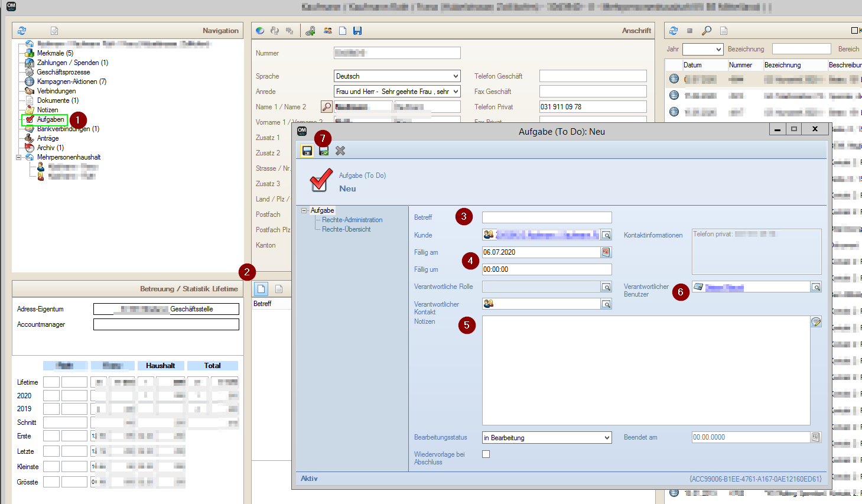Open Rechte-Übersicht in the dialog tree
The width and height of the screenshot is (862, 504).
click(x=346, y=229)
